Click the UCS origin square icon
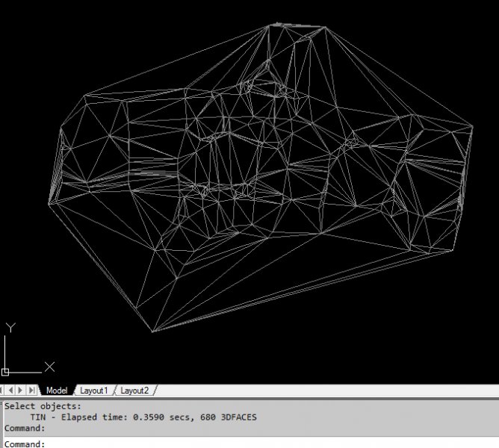 (x=5, y=372)
